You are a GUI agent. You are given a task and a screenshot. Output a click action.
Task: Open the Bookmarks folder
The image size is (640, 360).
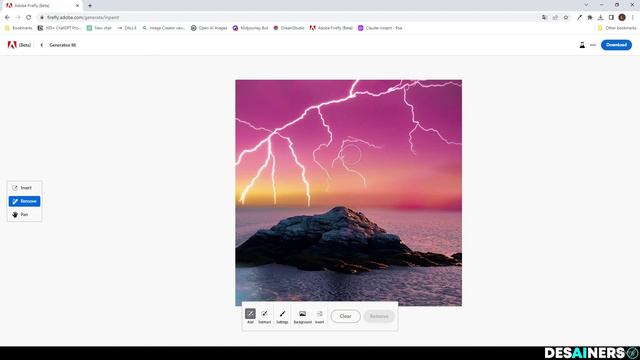point(18,28)
